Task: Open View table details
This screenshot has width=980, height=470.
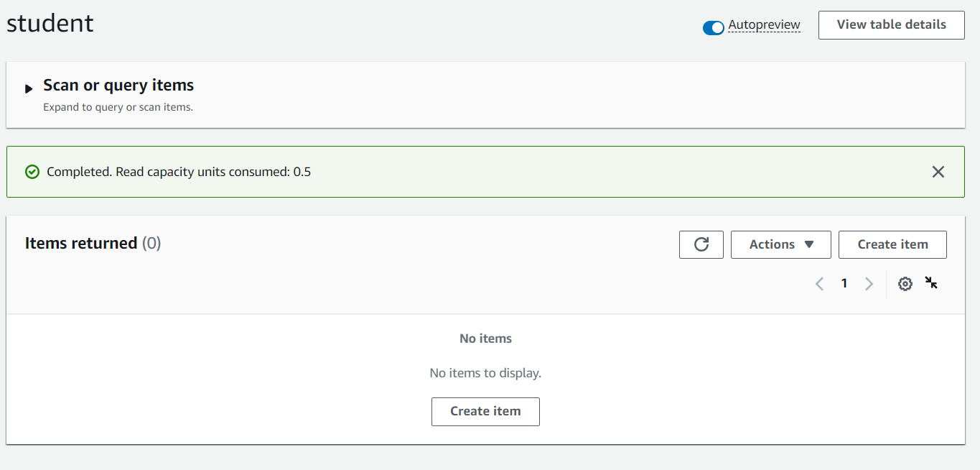Action: tap(891, 24)
